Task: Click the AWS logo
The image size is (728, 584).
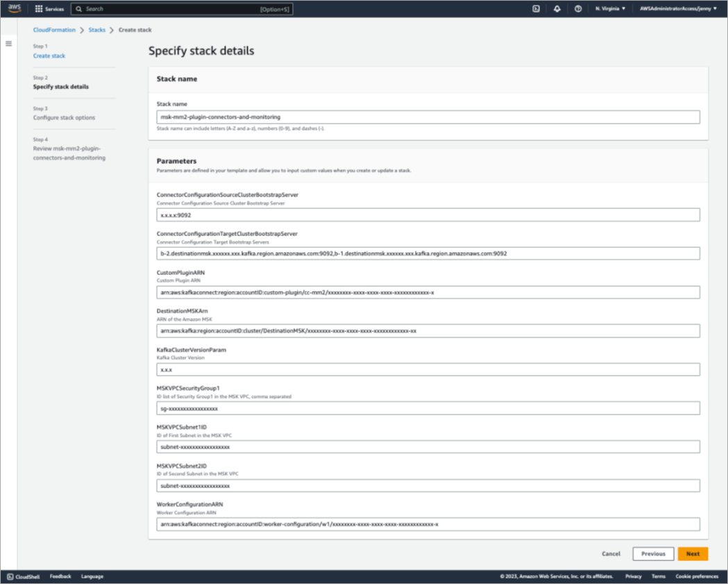Action: pyautogui.click(x=15, y=8)
